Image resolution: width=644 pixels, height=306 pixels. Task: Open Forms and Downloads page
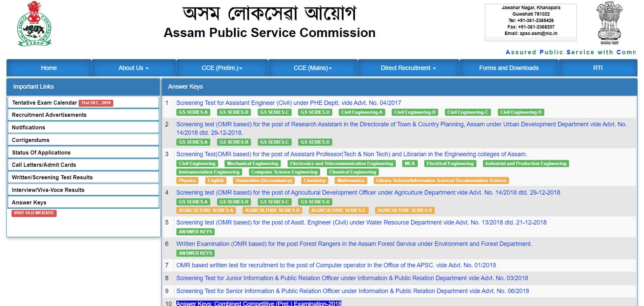tap(509, 68)
